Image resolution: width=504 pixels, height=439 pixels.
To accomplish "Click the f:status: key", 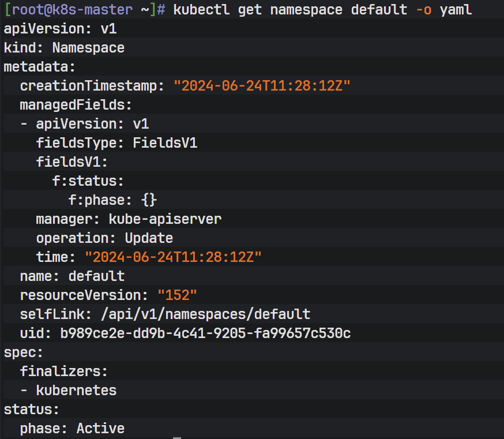I will tap(88, 181).
